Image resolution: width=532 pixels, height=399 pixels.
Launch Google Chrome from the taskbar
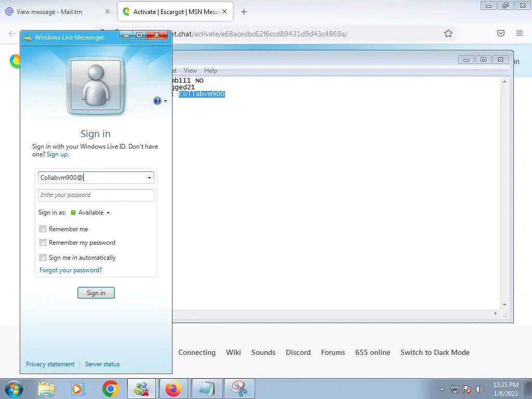[110, 389]
